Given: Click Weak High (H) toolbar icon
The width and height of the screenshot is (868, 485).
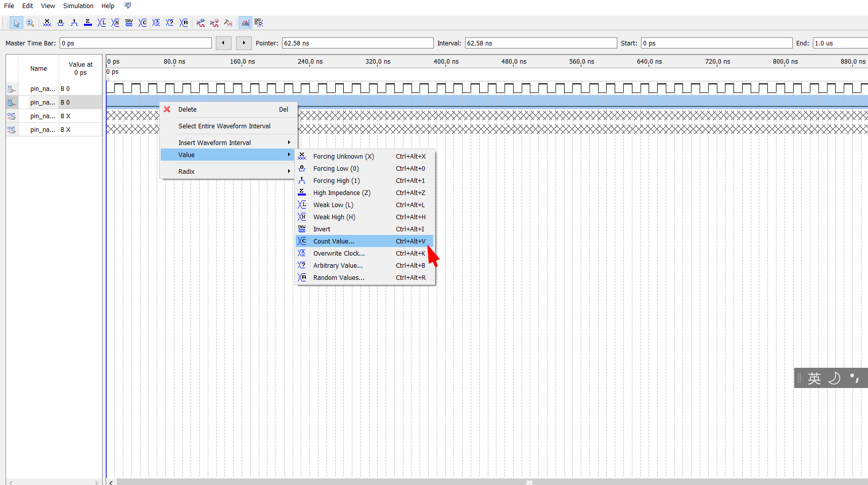Looking at the screenshot, I should point(115,23).
